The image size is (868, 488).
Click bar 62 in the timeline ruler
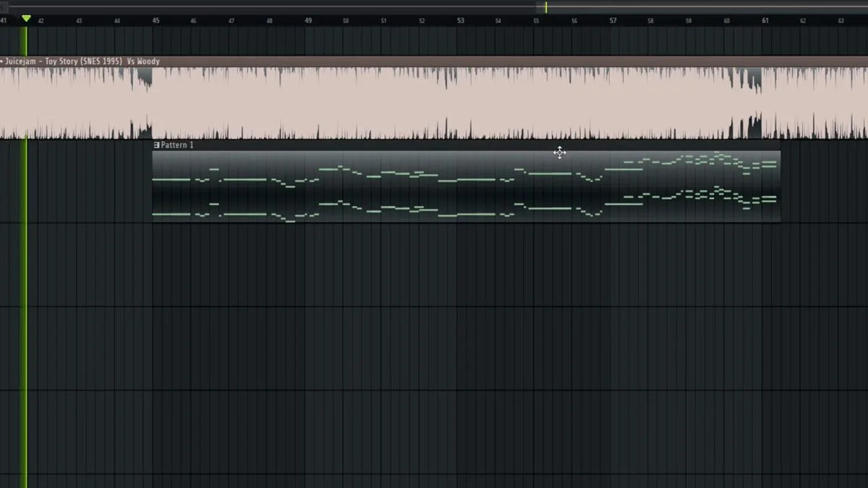tap(803, 21)
